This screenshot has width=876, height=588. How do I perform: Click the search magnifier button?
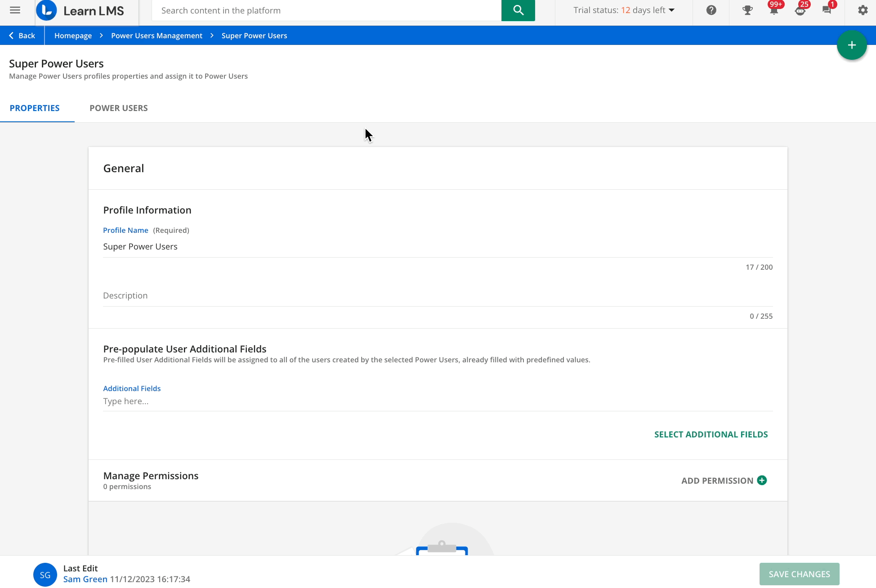(518, 10)
